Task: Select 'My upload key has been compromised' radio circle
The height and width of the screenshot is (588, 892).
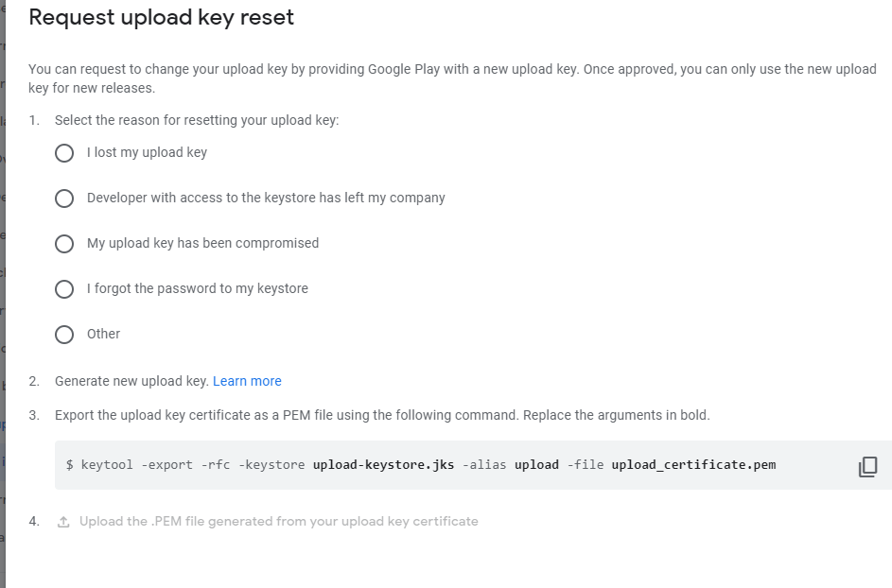Action: (x=64, y=244)
